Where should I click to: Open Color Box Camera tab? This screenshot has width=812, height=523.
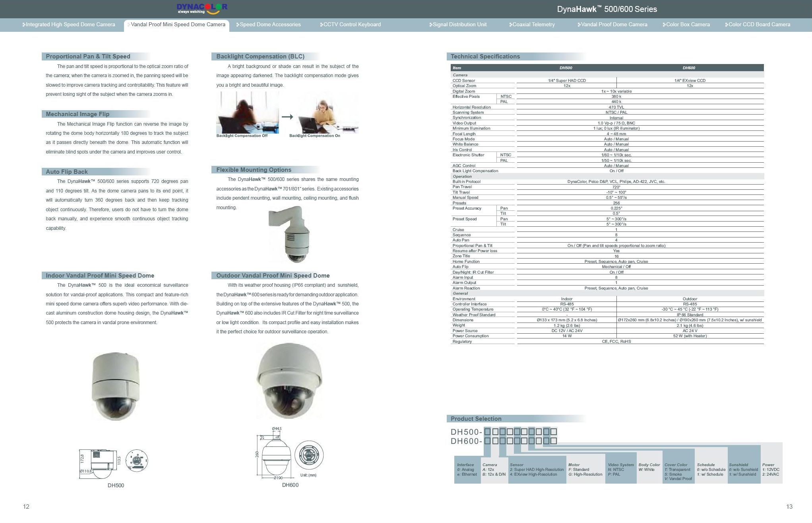pyautogui.click(x=686, y=25)
